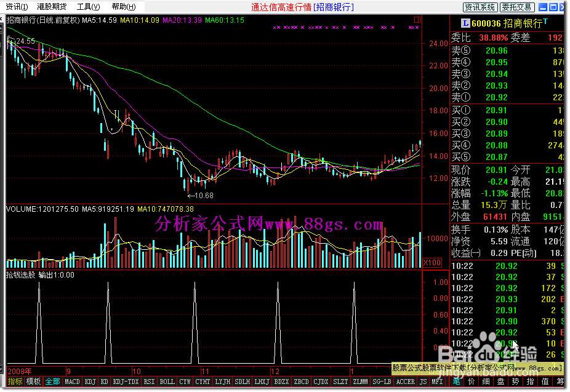Switch to the CJDX indicator
Image resolution: width=570 pixels, height=392 pixels.
321,382
